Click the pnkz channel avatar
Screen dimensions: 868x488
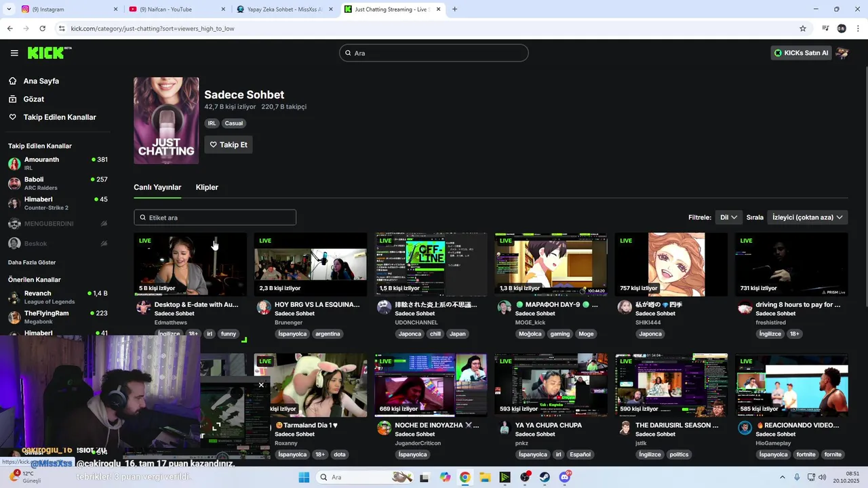point(504,428)
